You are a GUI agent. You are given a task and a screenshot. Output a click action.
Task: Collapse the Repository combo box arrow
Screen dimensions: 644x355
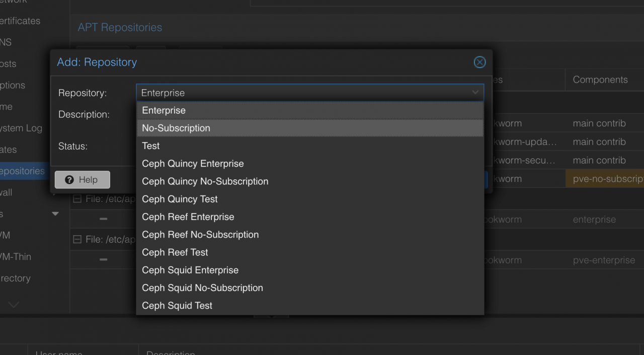tap(475, 93)
